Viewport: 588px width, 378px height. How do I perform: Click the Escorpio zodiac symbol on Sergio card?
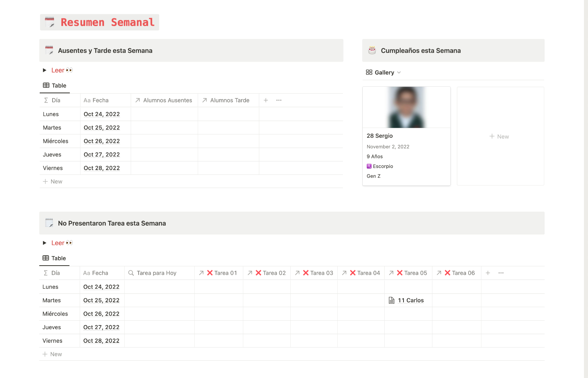[x=369, y=166]
